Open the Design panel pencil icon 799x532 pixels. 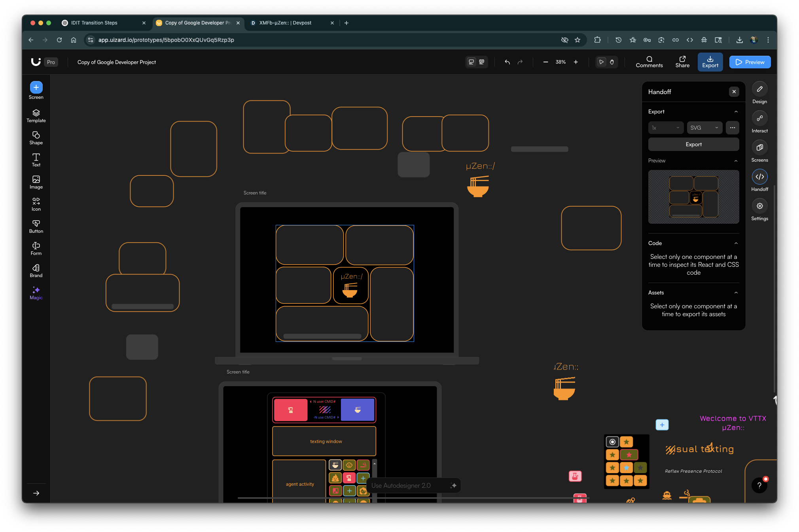pos(759,89)
